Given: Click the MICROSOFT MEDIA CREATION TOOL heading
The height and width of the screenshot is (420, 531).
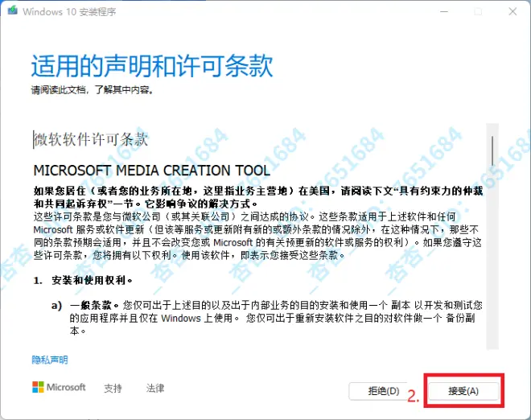Looking at the screenshot, I should click(x=152, y=171).
